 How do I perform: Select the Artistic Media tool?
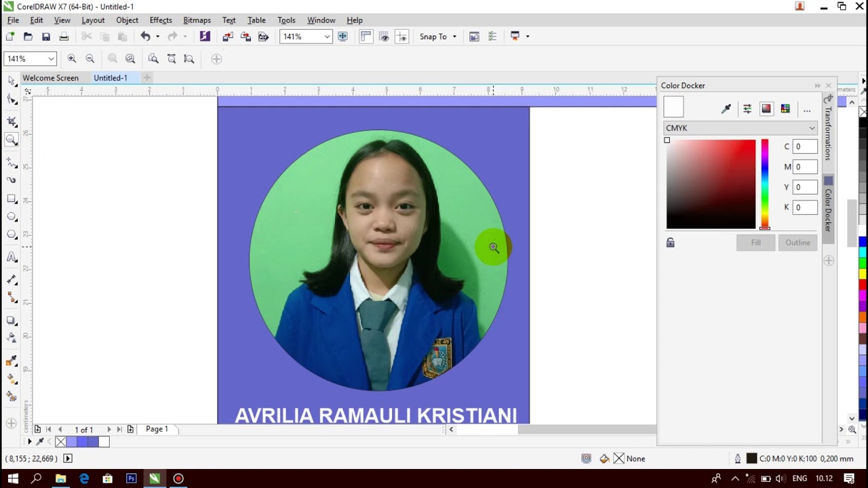pos(12,180)
